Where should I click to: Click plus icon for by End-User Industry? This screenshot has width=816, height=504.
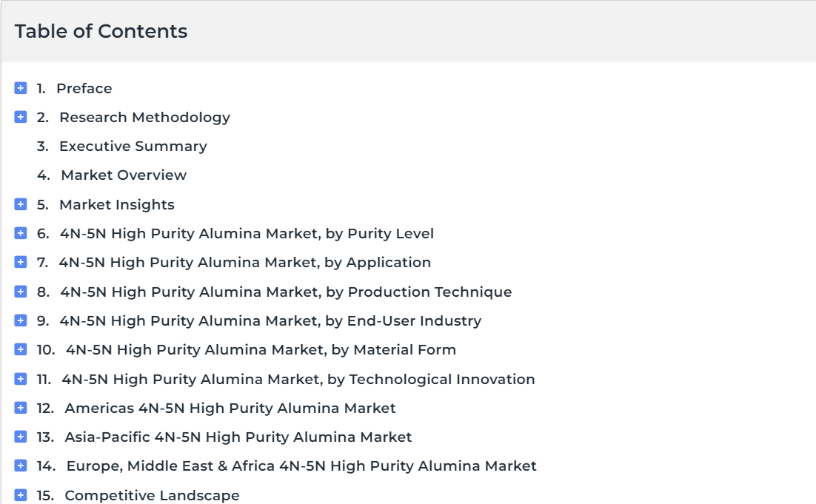[20, 320]
